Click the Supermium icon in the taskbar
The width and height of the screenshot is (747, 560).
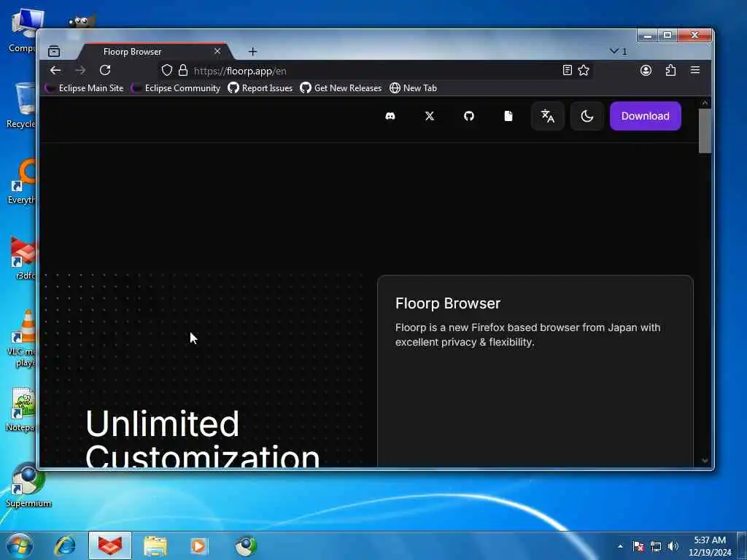(x=246, y=545)
